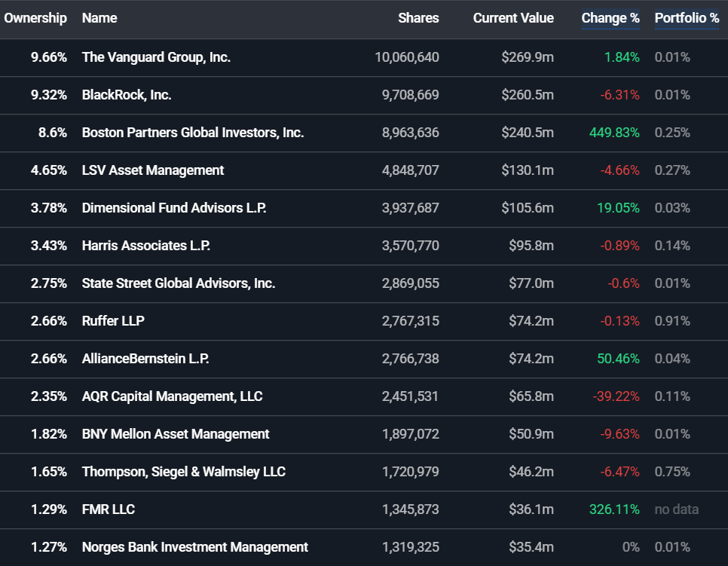Click the Shares column header
The image size is (728, 566).
coord(418,18)
